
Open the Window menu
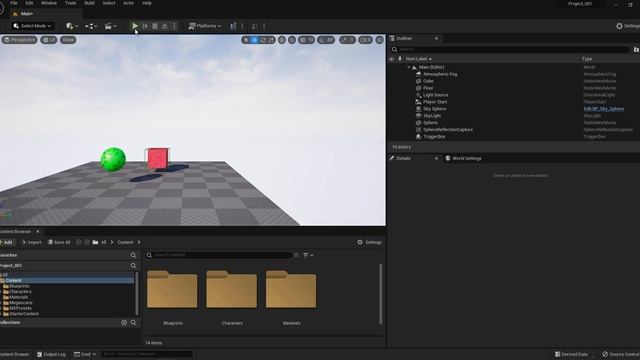tap(49, 3)
